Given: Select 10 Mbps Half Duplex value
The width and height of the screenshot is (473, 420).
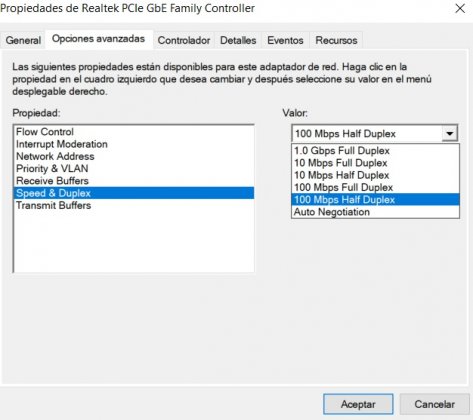Looking at the screenshot, I should [375, 175].
